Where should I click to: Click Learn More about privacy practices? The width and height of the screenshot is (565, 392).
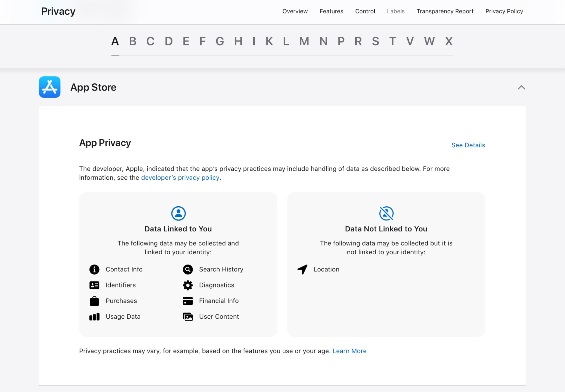[350, 351]
